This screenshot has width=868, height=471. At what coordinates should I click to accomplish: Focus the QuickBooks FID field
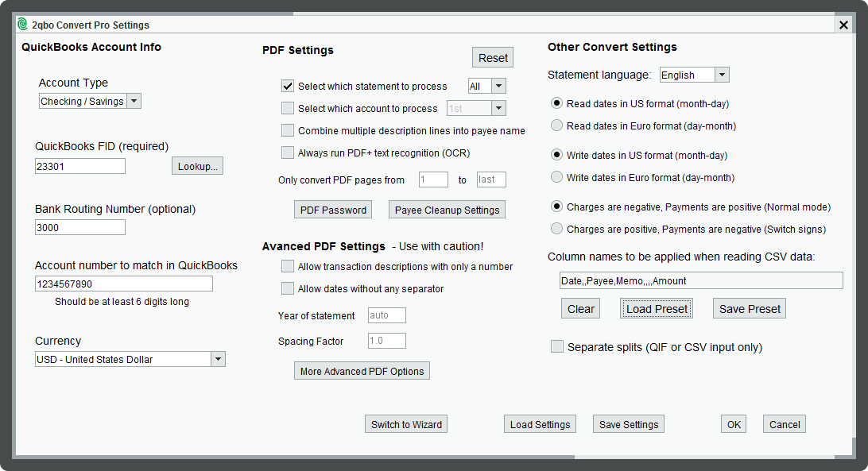pos(80,166)
